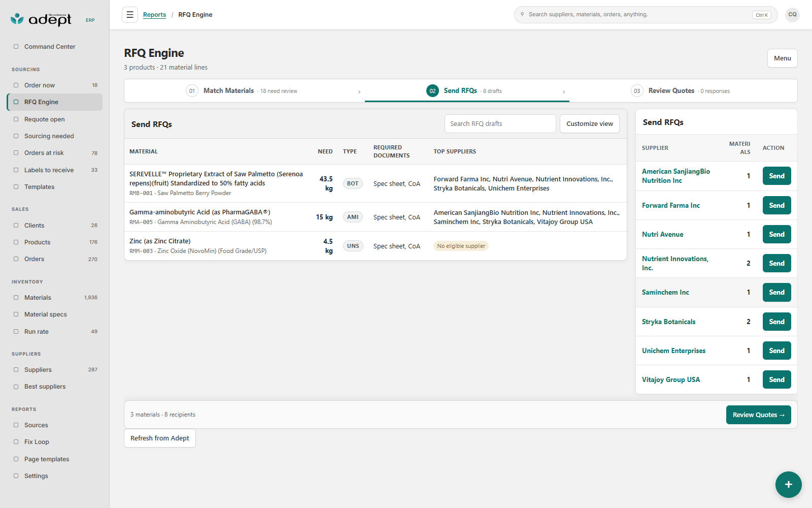The image size is (812, 508).
Task: Open the CQ user avatar
Action: coord(792,15)
